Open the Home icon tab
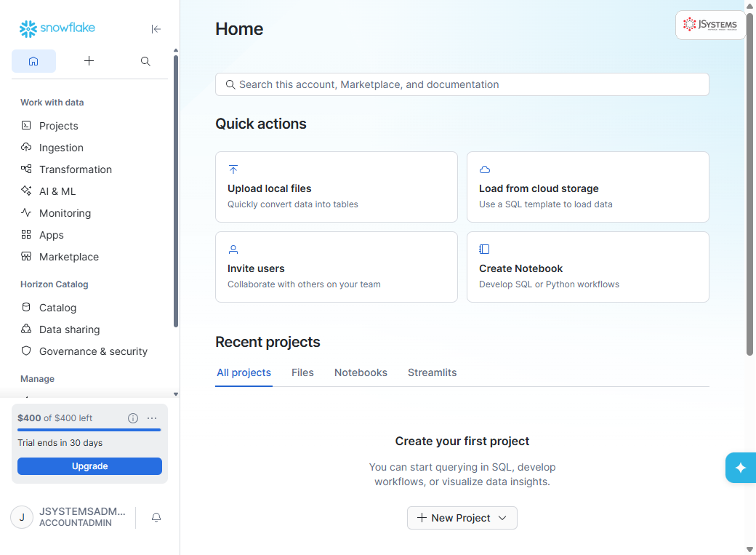 pyautogui.click(x=33, y=61)
